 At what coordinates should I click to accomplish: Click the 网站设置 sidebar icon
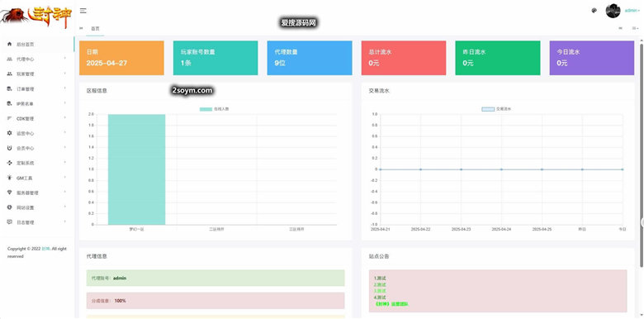pos(9,207)
